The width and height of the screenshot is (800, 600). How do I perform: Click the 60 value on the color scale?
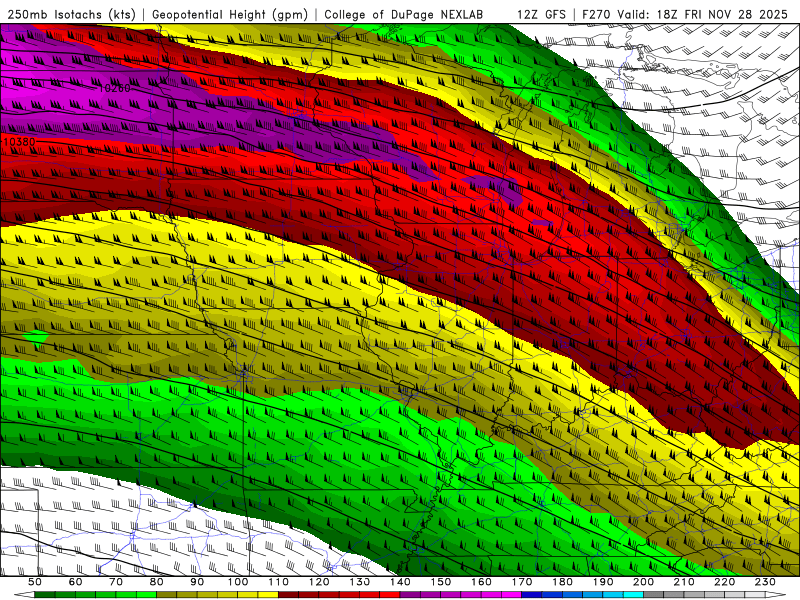tap(75, 582)
